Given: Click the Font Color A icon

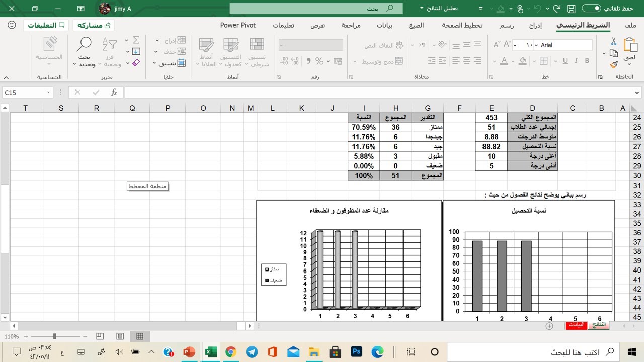Looking at the screenshot, I should coord(504,61).
